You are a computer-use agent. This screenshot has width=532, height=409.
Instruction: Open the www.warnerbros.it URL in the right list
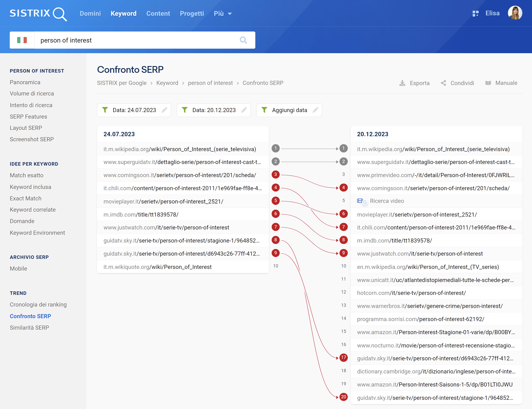click(x=430, y=306)
